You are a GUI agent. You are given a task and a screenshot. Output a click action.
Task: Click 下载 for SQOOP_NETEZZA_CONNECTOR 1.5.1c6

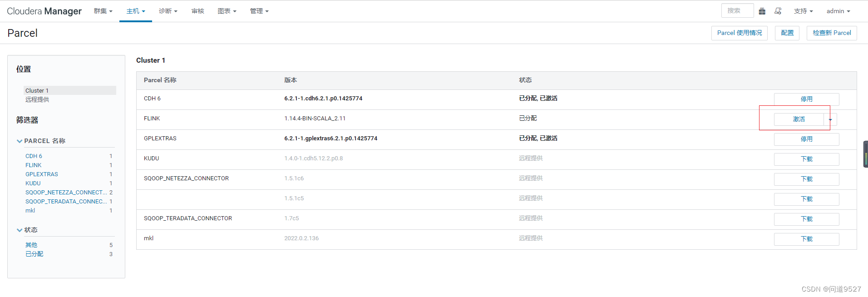click(x=806, y=179)
